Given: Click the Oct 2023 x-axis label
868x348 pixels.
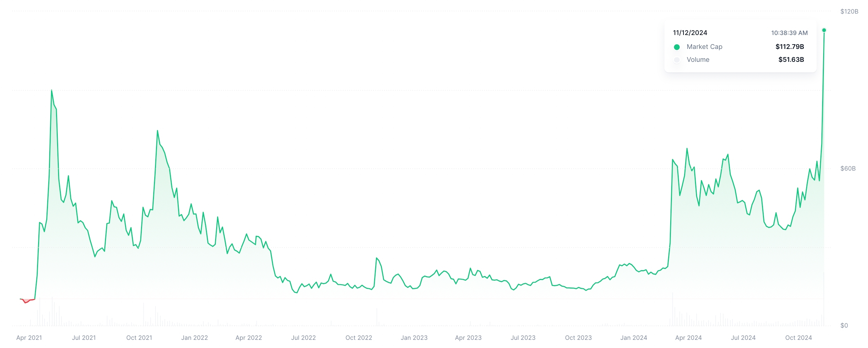Looking at the screenshot, I should click(578, 338).
